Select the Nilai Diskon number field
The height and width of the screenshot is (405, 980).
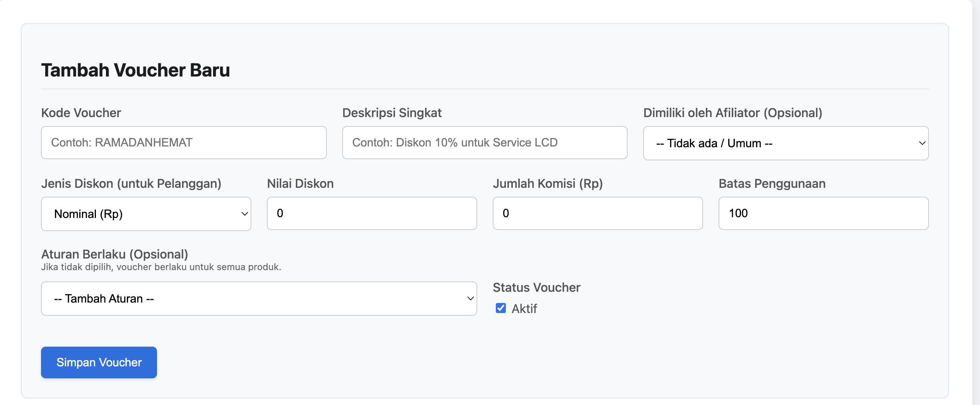coord(372,213)
